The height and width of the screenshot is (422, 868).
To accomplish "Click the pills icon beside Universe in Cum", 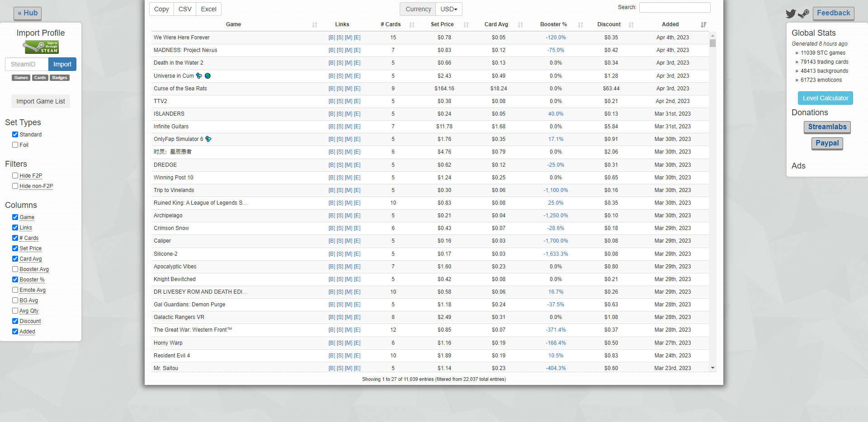I will (199, 75).
